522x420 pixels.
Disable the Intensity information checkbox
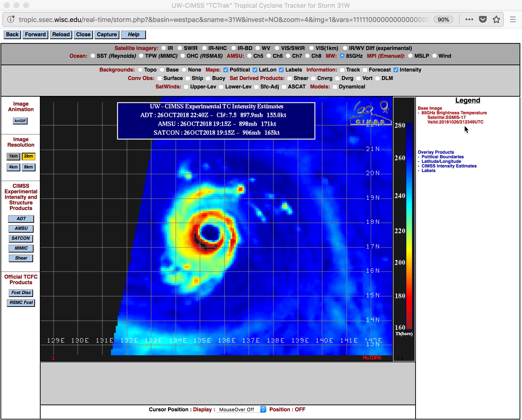tap(396, 70)
